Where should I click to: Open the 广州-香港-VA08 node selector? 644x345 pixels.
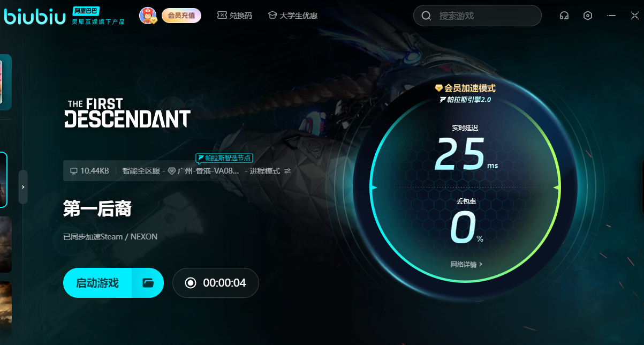click(x=203, y=171)
